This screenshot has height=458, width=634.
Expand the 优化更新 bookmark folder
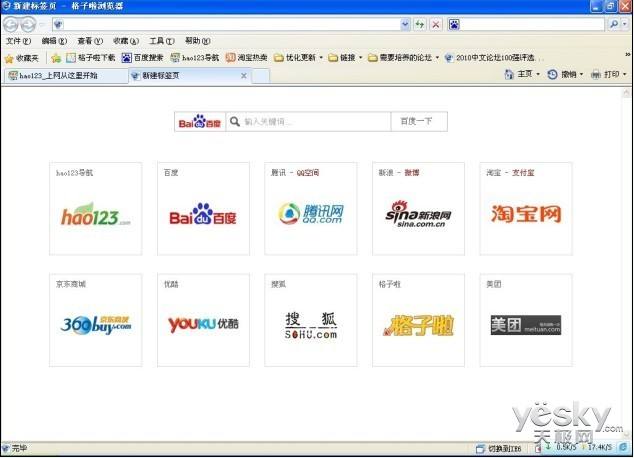(298, 58)
